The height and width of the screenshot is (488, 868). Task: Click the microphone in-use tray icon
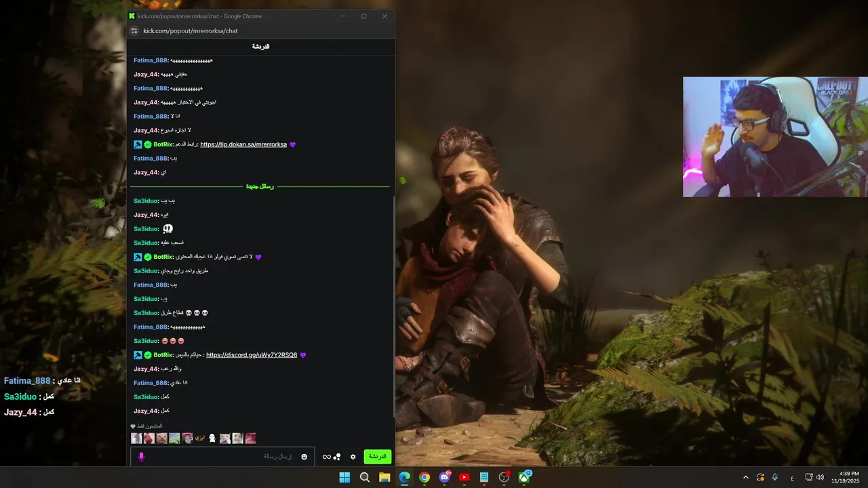point(775,477)
